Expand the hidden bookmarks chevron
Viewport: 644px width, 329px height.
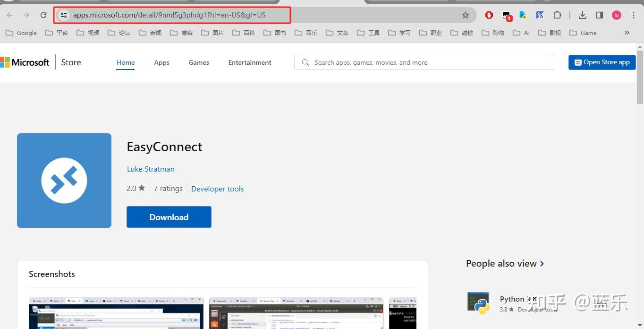pyautogui.click(x=627, y=33)
